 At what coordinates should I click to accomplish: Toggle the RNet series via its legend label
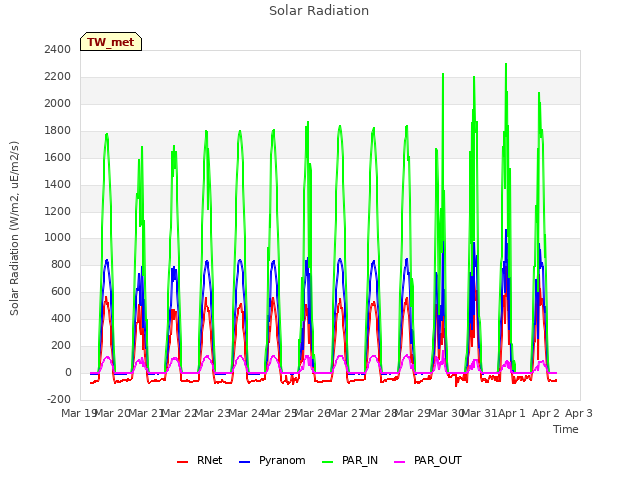click(x=209, y=460)
